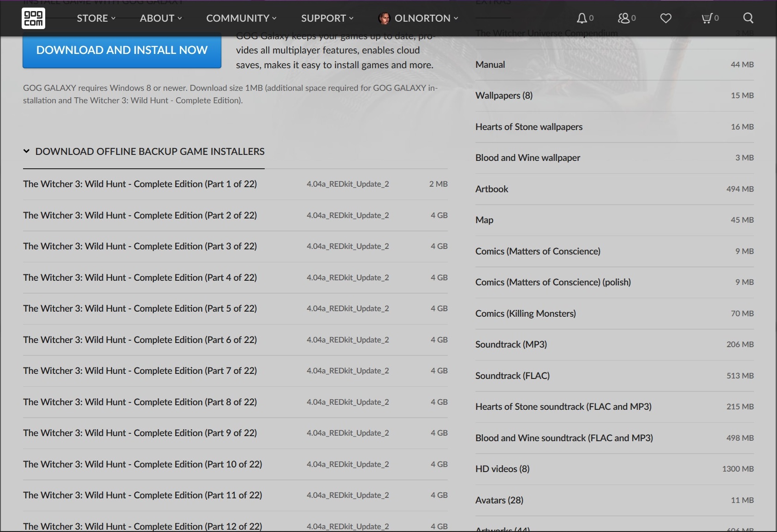Download Complete Edition Part 8 of 22

tap(235, 402)
